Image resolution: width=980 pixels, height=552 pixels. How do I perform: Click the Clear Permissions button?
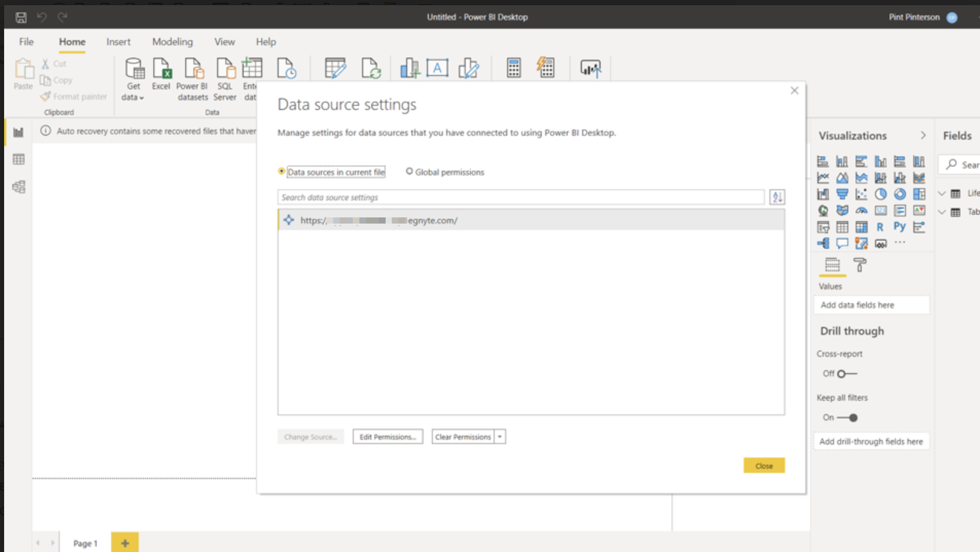click(463, 437)
